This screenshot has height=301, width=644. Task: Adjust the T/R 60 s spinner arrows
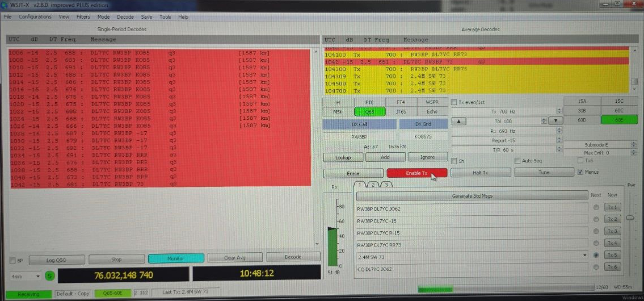click(559, 150)
